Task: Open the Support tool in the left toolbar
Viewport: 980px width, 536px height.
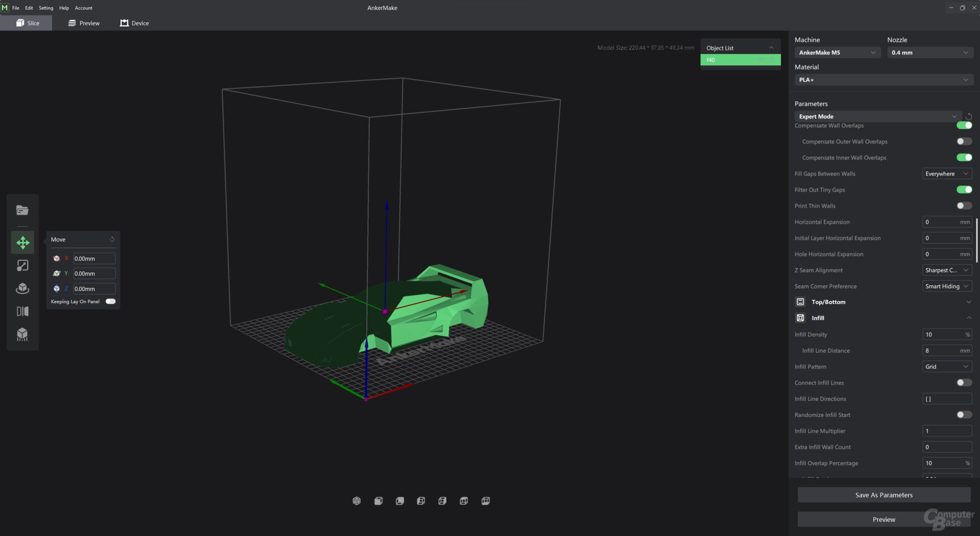Action: pyautogui.click(x=22, y=334)
